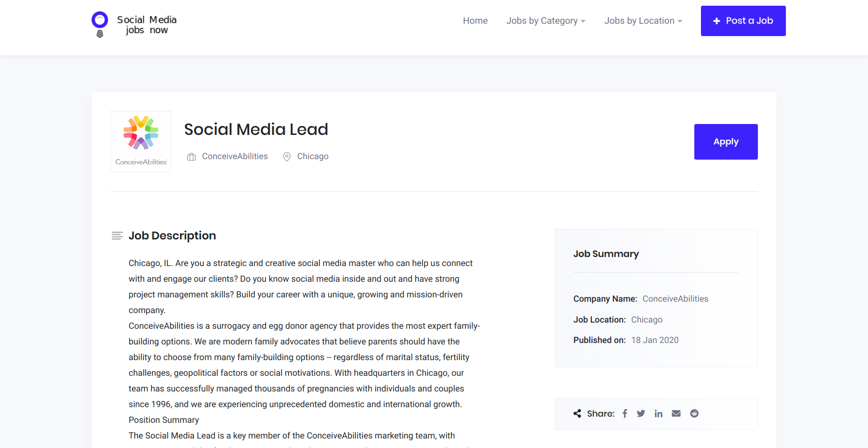Click the location pin icon beside Chicago

287,156
